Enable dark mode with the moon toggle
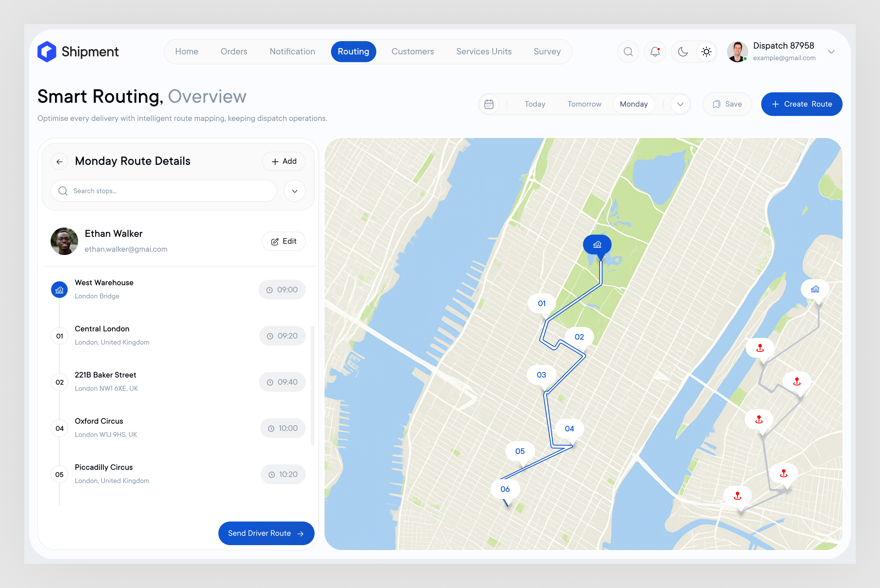Screen dimensions: 880x588 [x=683, y=51]
